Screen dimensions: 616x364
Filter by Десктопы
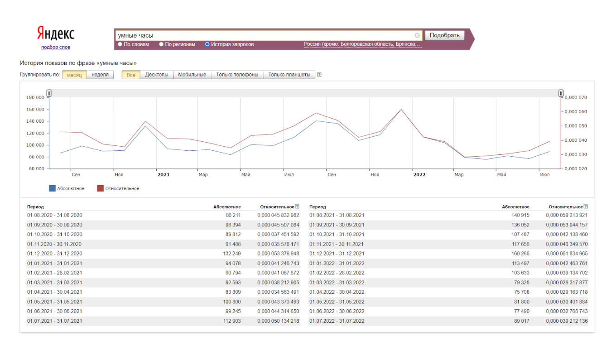[x=157, y=75]
